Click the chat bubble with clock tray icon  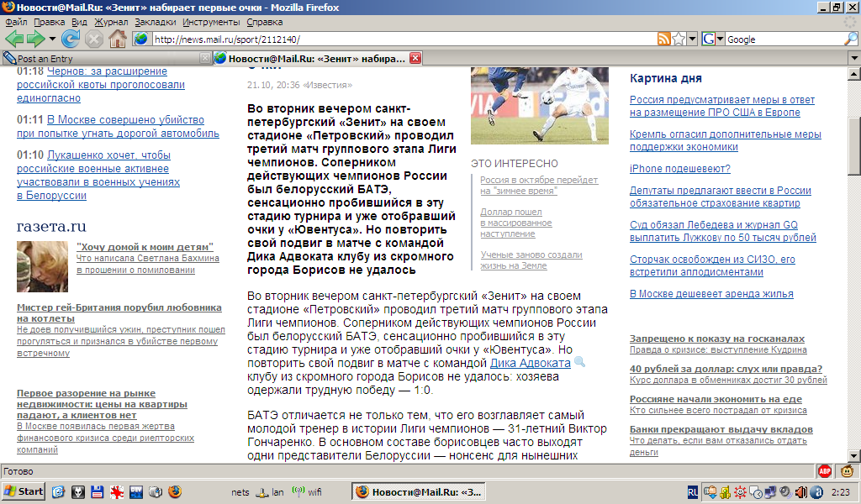pyautogui.click(x=756, y=492)
